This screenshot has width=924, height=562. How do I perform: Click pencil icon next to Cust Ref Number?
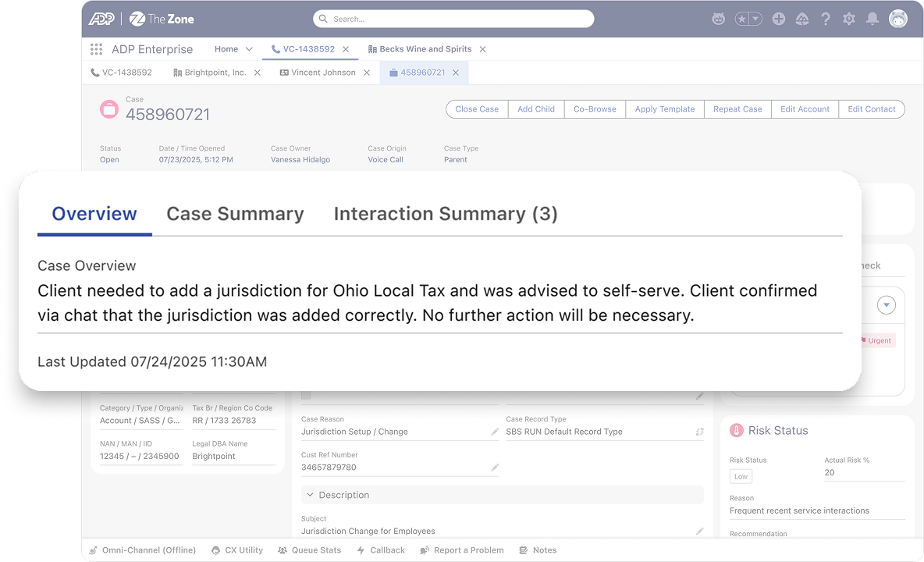click(495, 468)
